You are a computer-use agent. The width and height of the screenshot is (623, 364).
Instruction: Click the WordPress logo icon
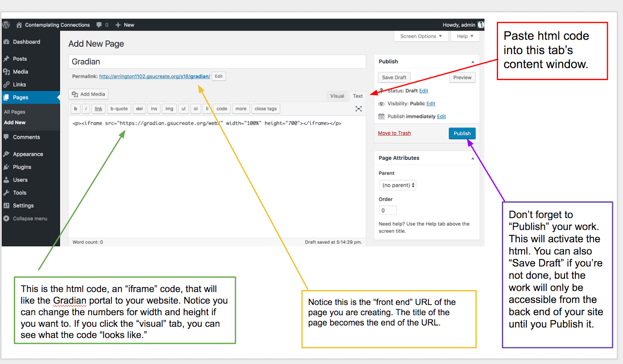click(6, 25)
